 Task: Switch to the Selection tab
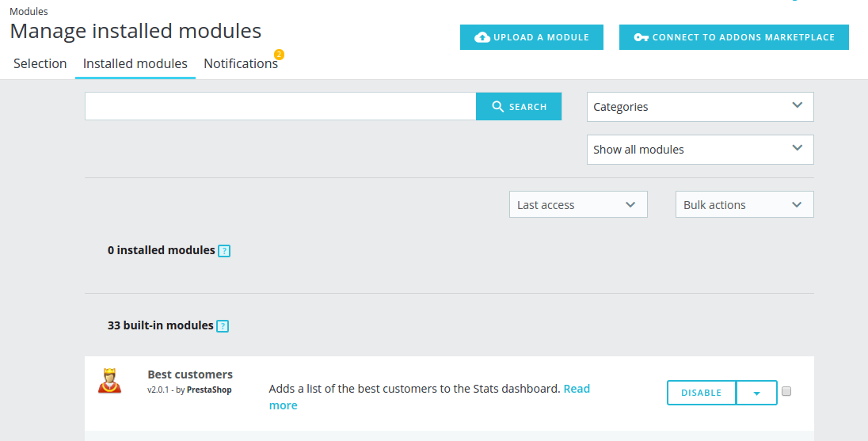click(x=40, y=63)
